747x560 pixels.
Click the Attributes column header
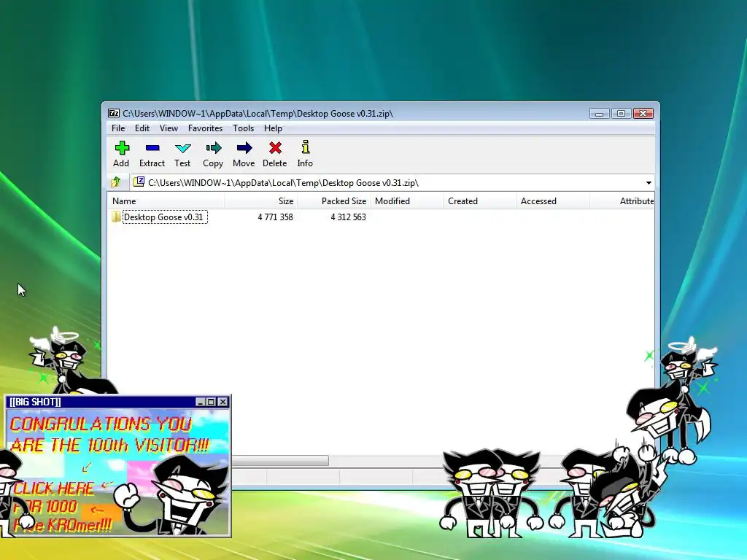click(622, 201)
